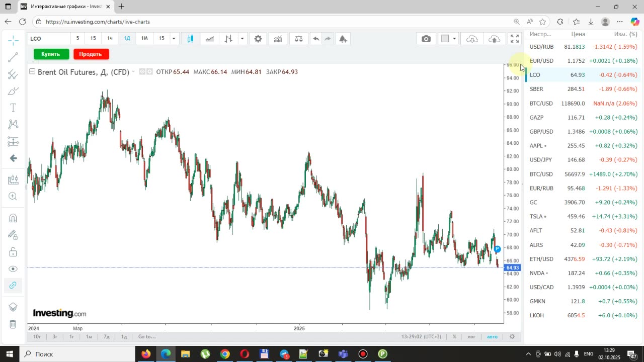Viewport: 644px width, 362px height.
Task: Select GAZP row in watchlist
Action: tap(583, 118)
